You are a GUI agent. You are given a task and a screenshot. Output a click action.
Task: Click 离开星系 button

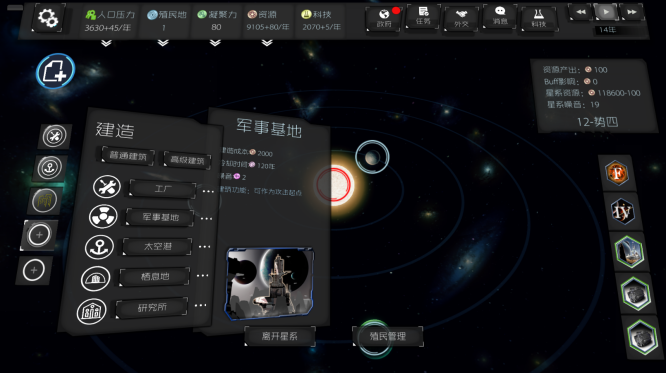pos(279,336)
